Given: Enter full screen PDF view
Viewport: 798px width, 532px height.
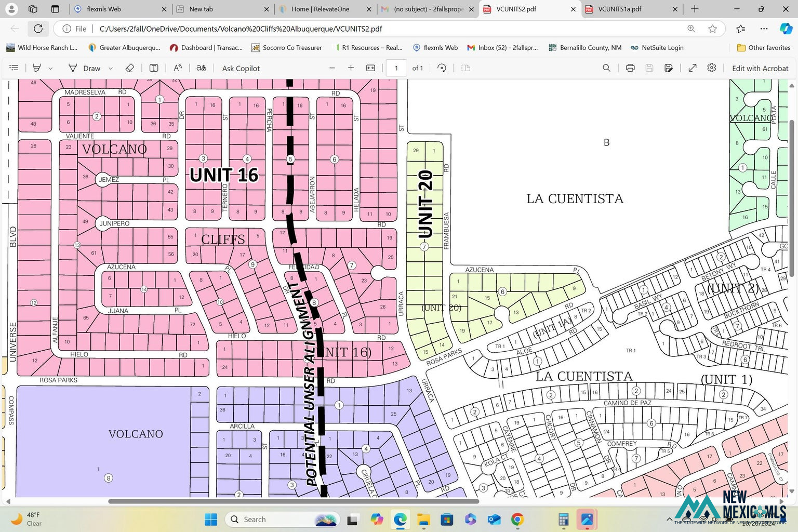Looking at the screenshot, I should click(x=693, y=68).
